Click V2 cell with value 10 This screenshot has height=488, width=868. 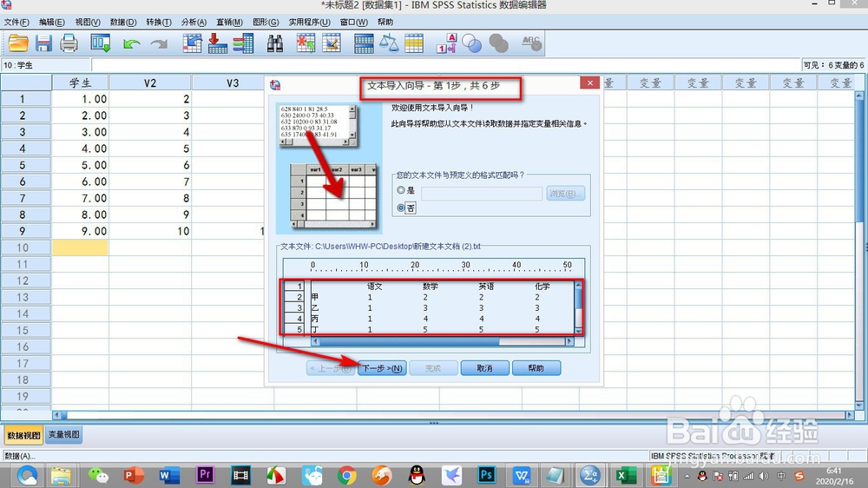click(x=150, y=231)
